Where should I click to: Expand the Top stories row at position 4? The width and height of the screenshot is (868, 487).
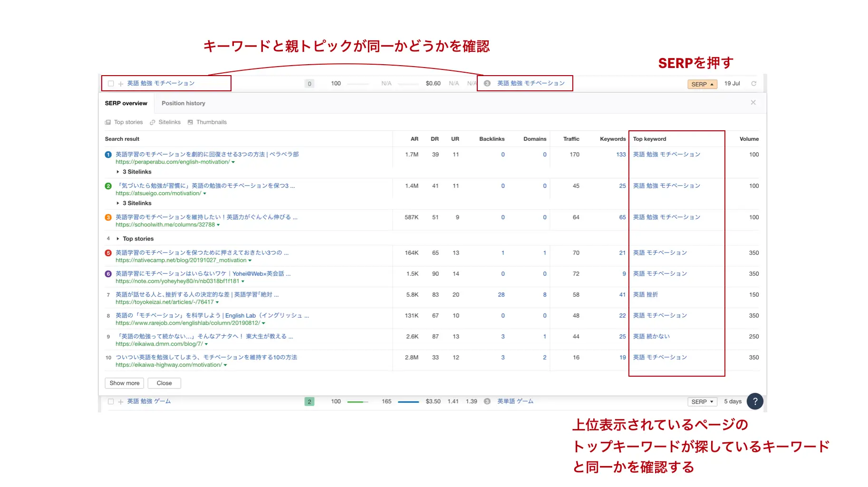[x=135, y=239]
